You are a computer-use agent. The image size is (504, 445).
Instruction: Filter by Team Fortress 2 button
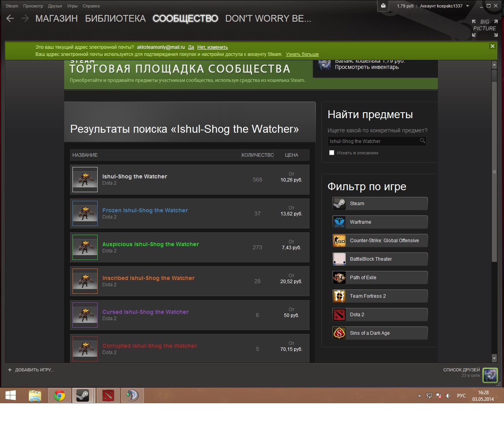[x=380, y=296]
